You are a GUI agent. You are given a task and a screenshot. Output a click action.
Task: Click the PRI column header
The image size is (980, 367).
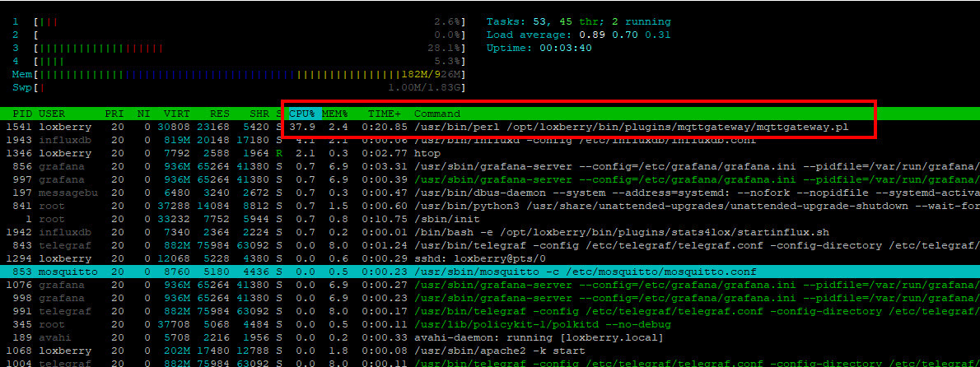[114, 114]
